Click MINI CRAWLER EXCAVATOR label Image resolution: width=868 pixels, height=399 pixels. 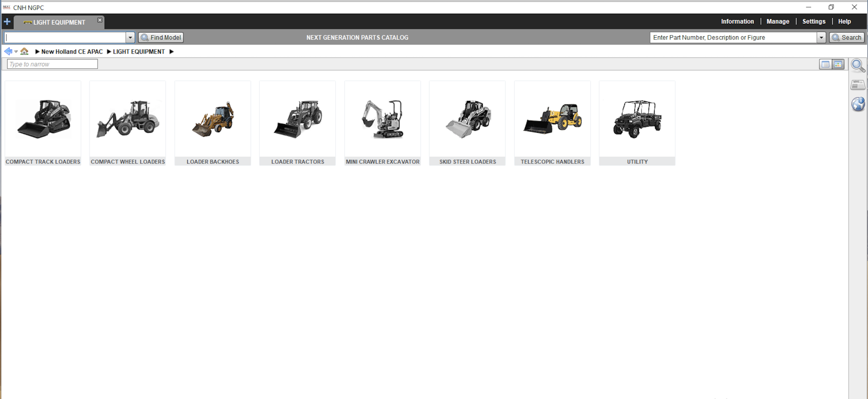tap(383, 162)
